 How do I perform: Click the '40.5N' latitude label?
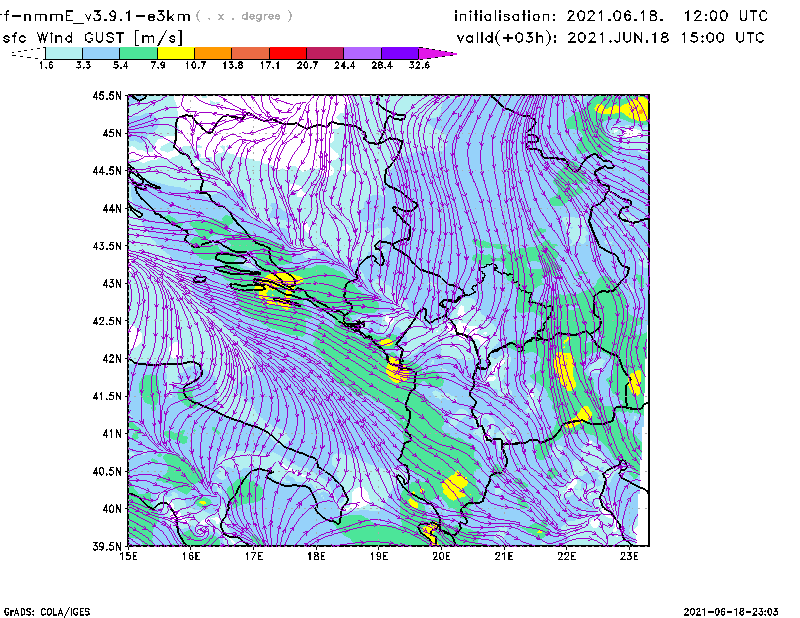[x=107, y=472]
